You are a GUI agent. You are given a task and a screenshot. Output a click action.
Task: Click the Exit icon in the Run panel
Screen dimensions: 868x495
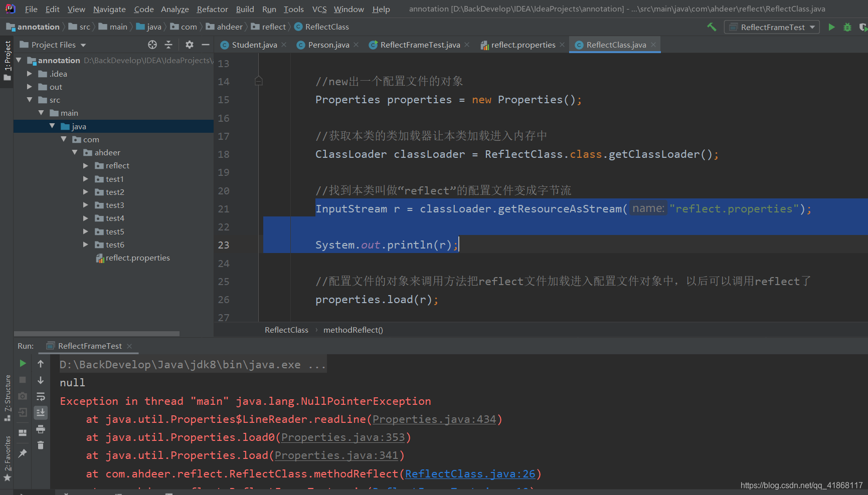[x=23, y=412]
